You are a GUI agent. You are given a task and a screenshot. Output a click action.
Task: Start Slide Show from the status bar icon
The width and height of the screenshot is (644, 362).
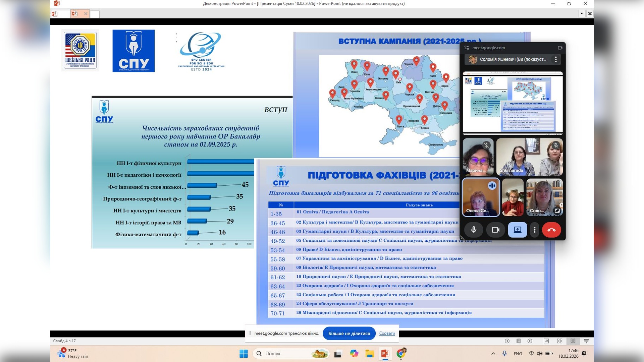point(586,341)
